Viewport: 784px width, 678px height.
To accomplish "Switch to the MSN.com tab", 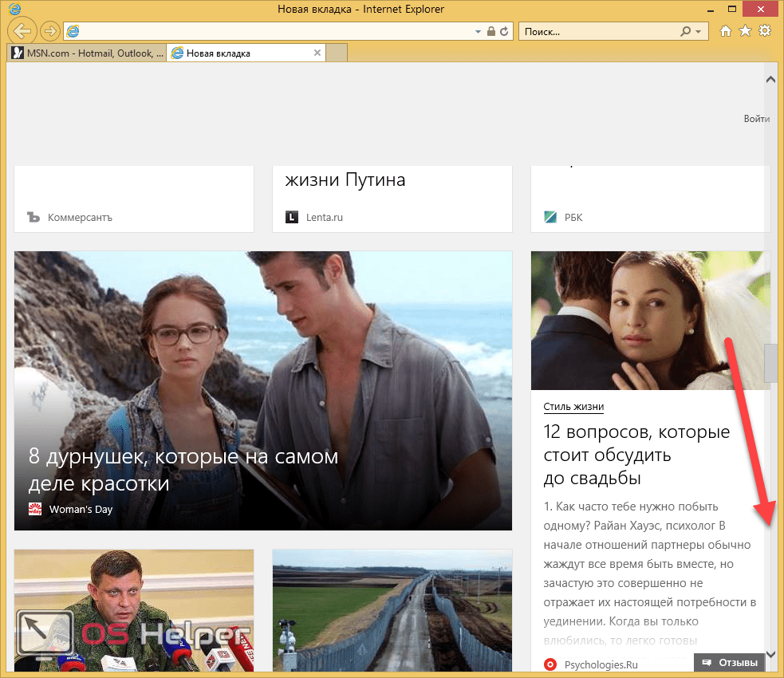I will [x=87, y=53].
